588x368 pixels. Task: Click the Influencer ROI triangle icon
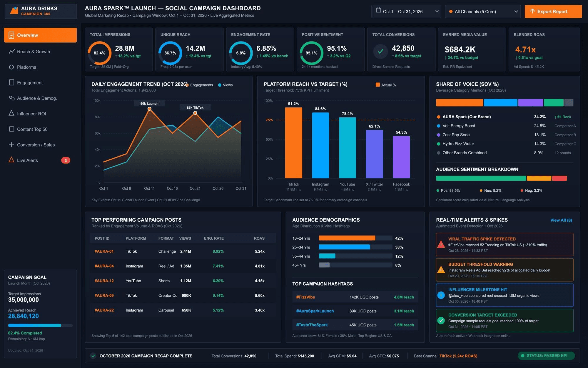[11, 113]
